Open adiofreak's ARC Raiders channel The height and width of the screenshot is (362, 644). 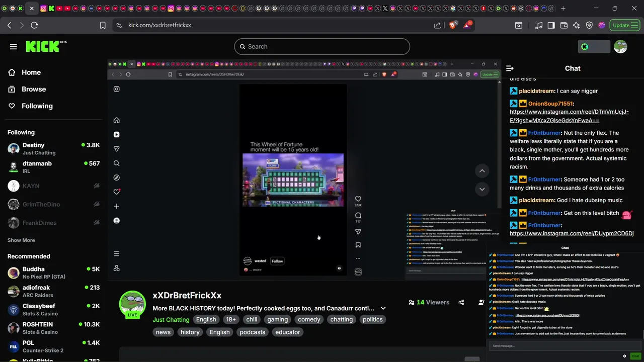pos(53,291)
